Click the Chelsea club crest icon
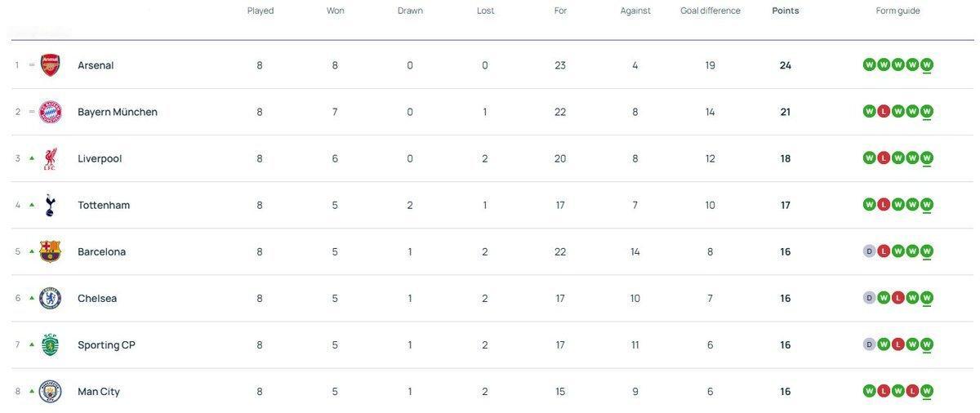The height and width of the screenshot is (413, 980). tap(51, 298)
